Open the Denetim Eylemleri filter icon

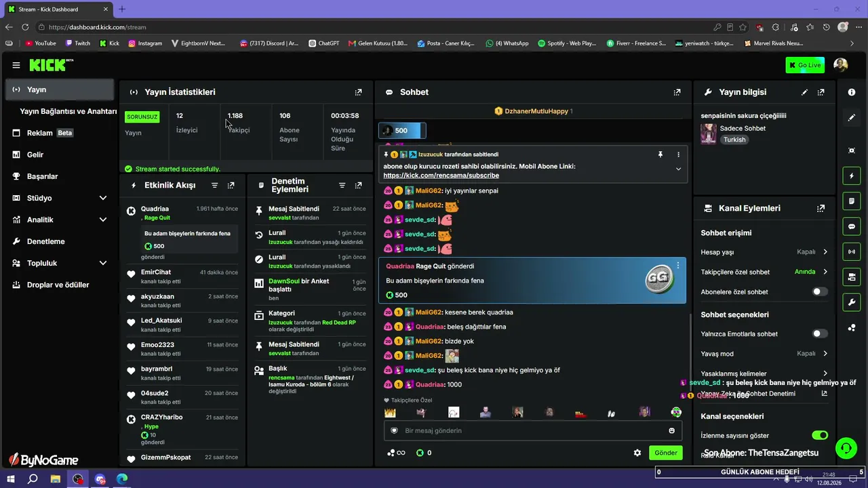[x=342, y=185]
